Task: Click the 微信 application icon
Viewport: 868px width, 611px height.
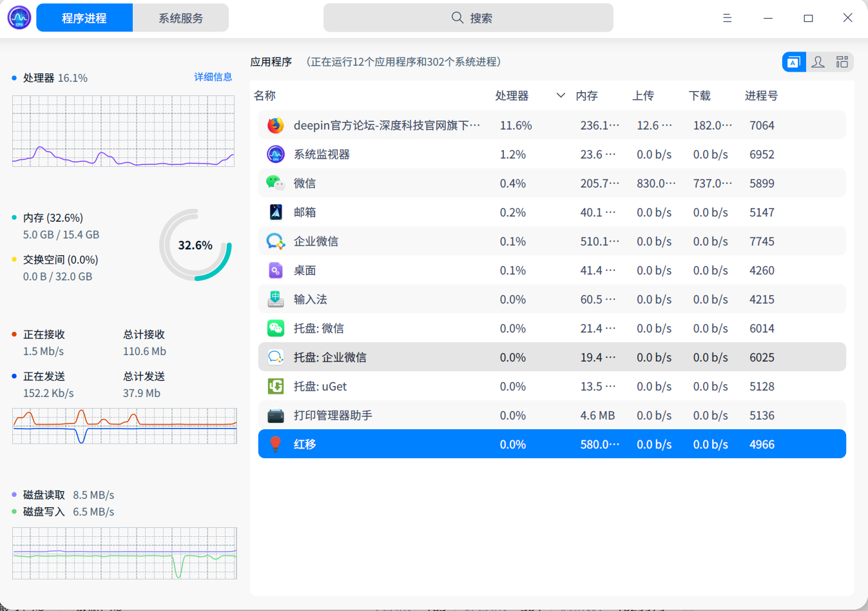Action: [x=275, y=183]
